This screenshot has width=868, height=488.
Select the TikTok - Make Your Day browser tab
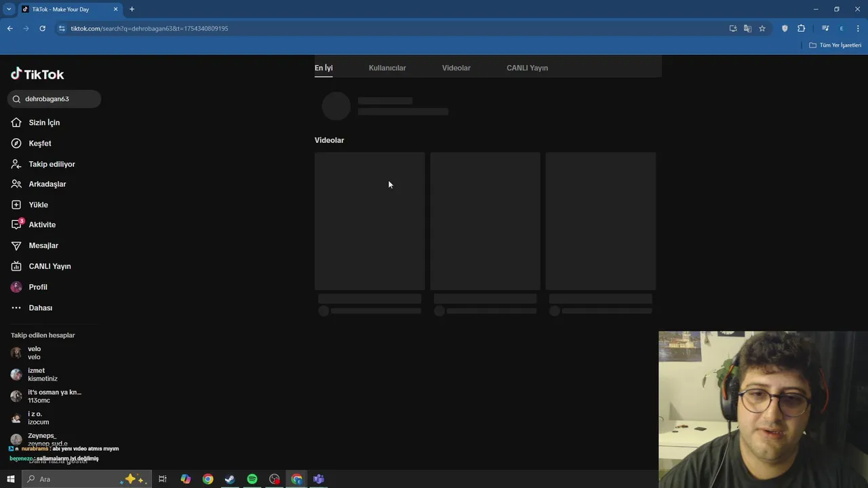point(70,9)
